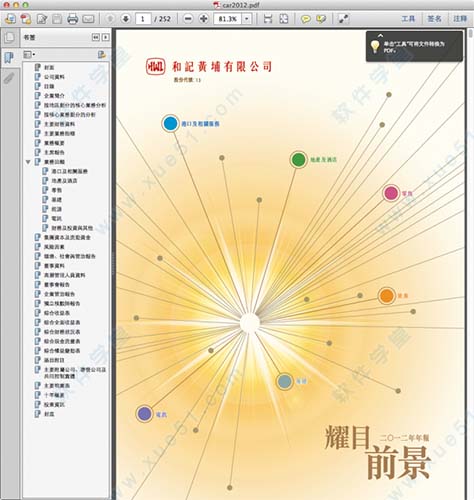474x500 pixels.
Task: Click the 81.3% zoom value field
Action: point(228,19)
